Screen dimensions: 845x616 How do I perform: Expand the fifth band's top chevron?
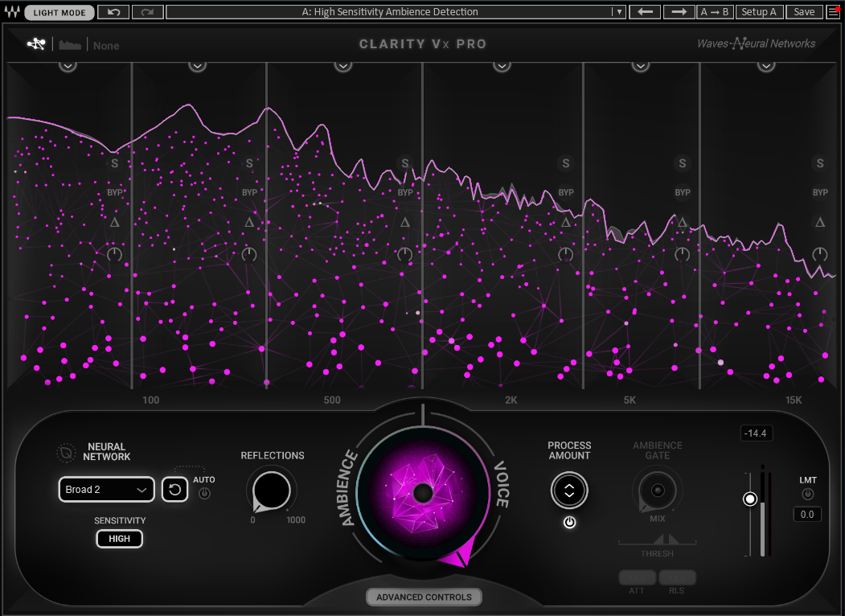point(640,66)
